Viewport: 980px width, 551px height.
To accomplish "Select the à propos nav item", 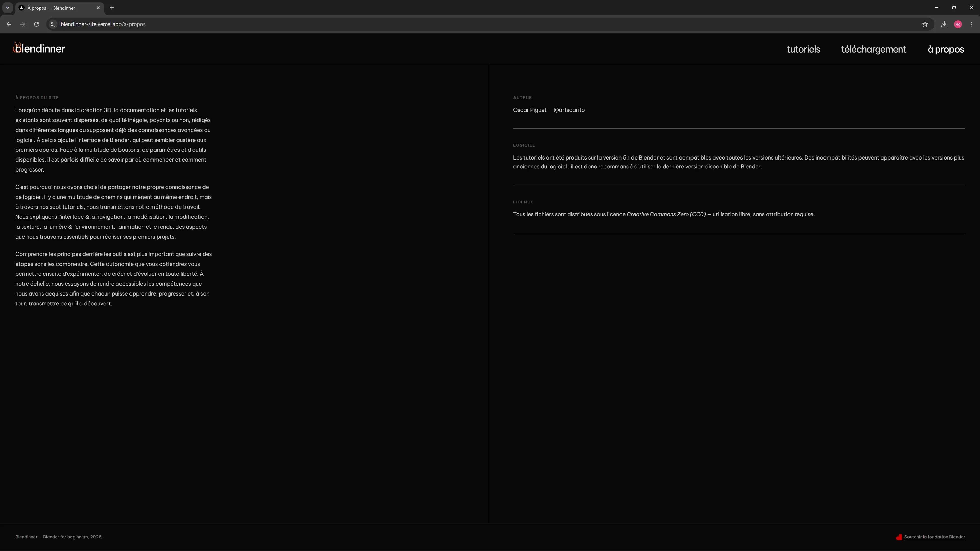I will pyautogui.click(x=946, y=49).
